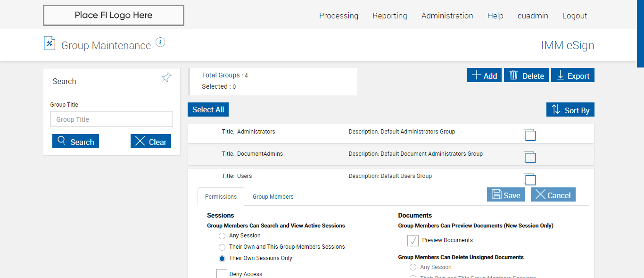Cancel editing the Users group
The height and width of the screenshot is (278, 644).
pyautogui.click(x=553, y=195)
